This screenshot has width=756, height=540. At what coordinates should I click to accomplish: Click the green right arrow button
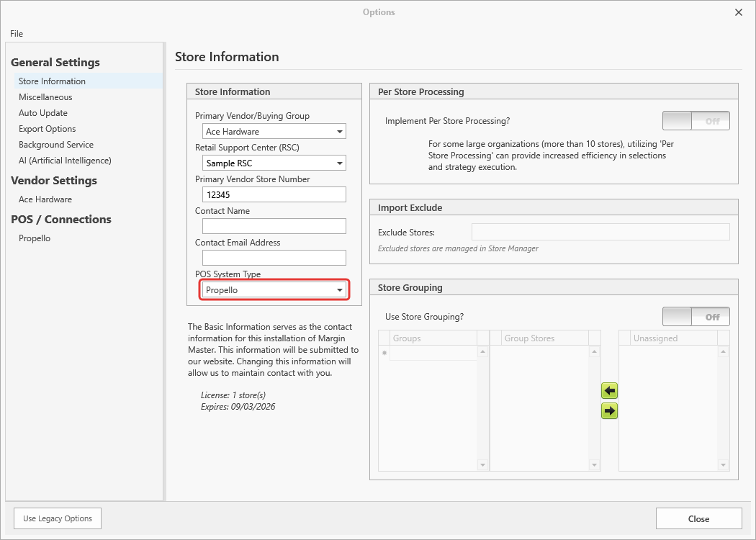609,411
